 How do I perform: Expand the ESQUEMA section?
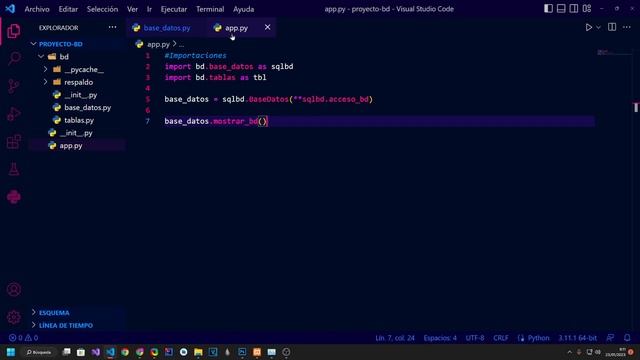coord(54,313)
